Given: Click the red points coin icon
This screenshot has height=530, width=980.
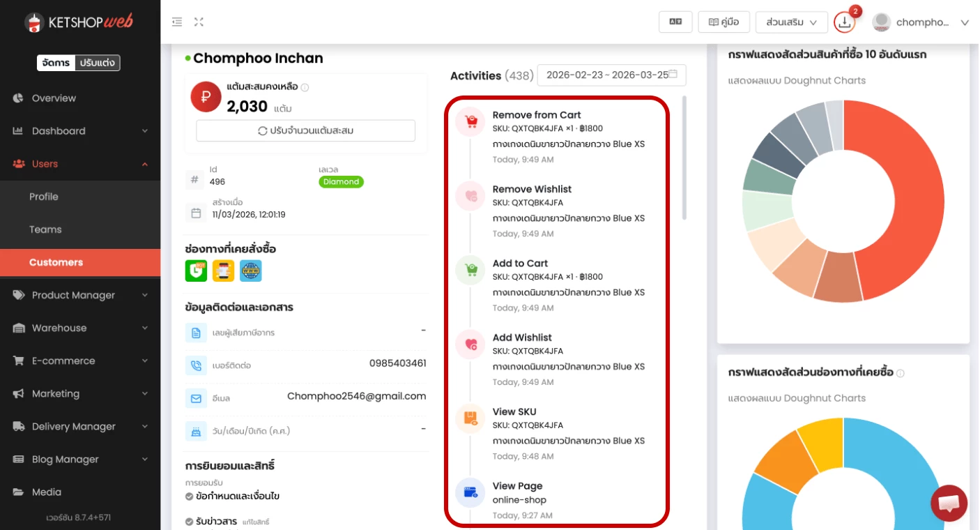Looking at the screenshot, I should (x=206, y=97).
